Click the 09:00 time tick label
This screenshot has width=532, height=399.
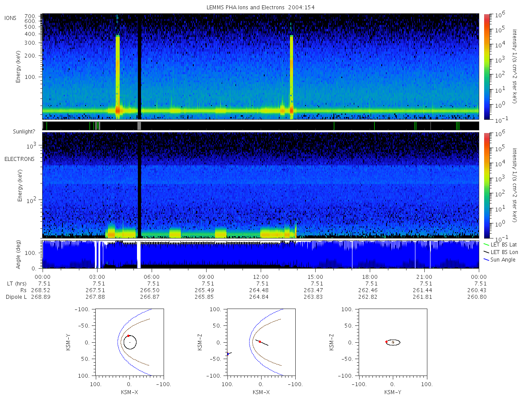pos(206,277)
